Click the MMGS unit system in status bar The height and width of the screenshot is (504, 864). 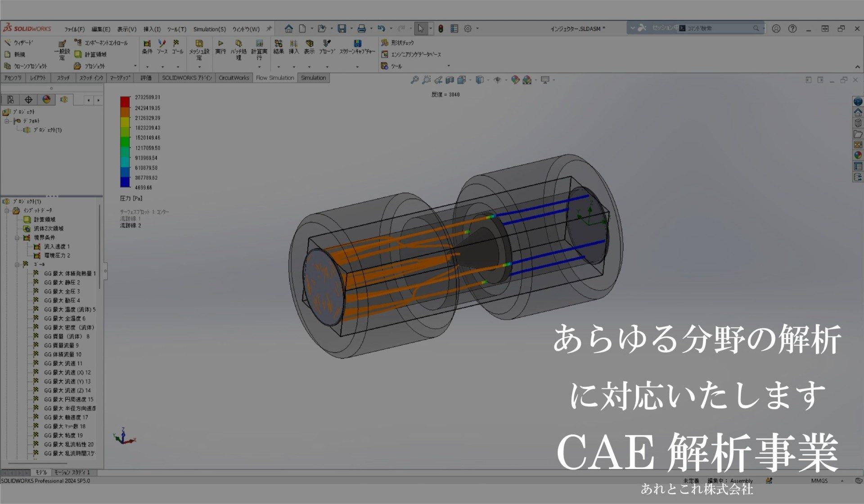click(x=819, y=481)
